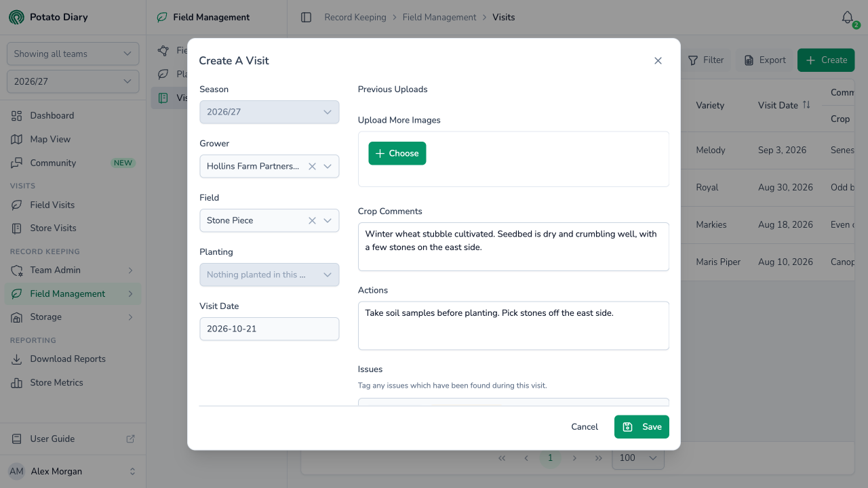The height and width of the screenshot is (488, 868).
Task: Open Map View from the sidebar
Action: (73, 139)
